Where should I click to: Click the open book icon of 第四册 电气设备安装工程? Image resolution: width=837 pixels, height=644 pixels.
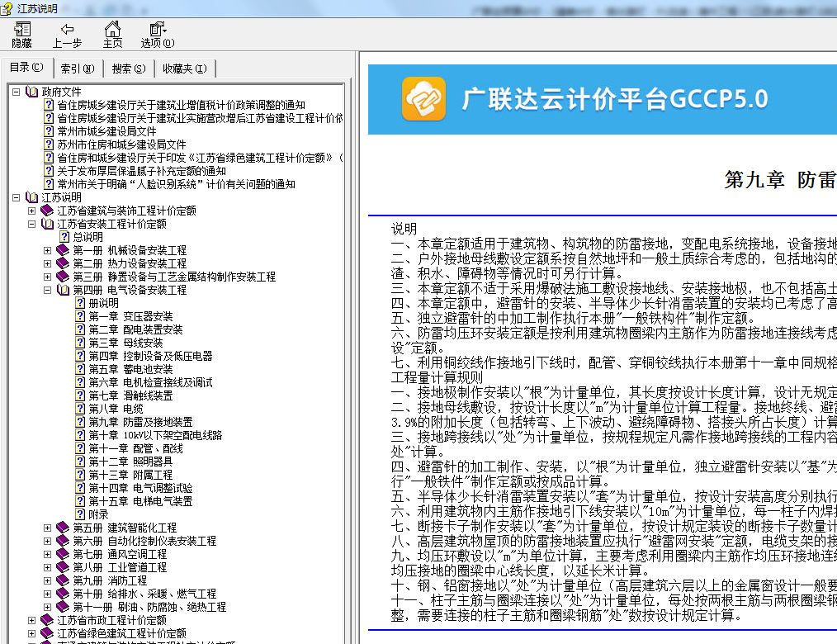point(63,290)
